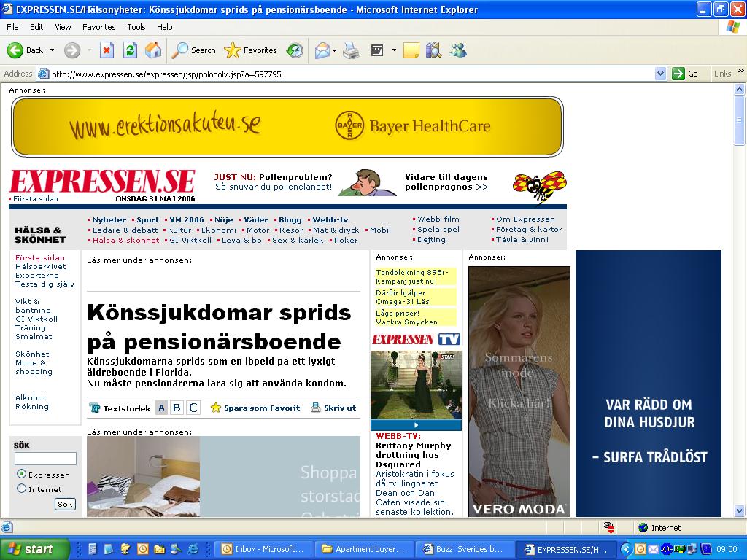Image resolution: width=747 pixels, height=560 pixels.
Task: Switch to Buzz. Sveriges taskbar window
Action: (x=465, y=549)
